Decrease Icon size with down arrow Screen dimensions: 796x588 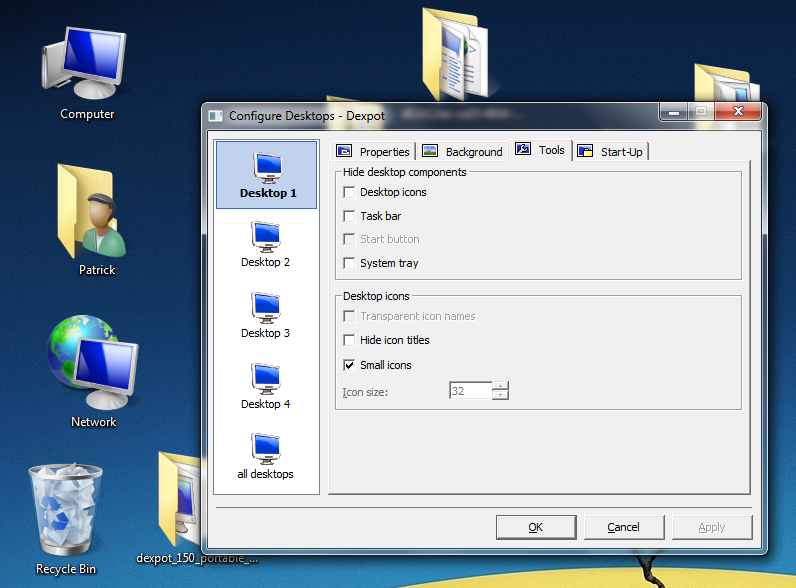pos(501,395)
